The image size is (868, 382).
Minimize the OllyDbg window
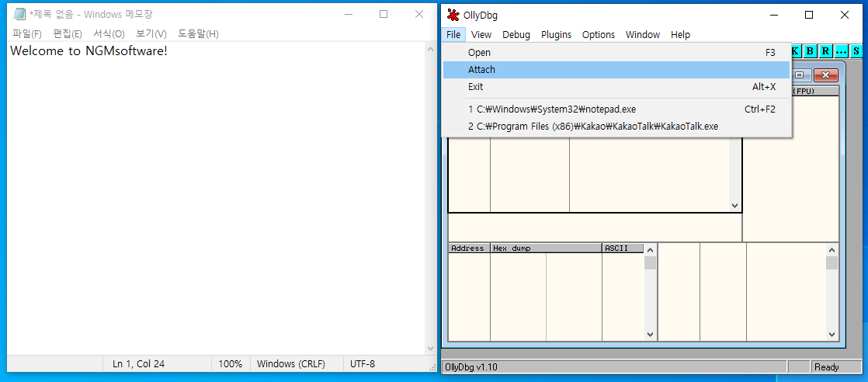[774, 15]
